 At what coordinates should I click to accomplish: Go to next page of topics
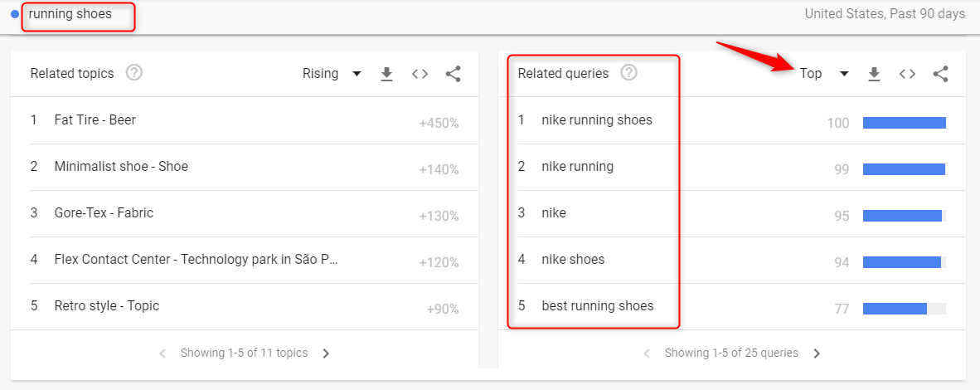pos(326,353)
